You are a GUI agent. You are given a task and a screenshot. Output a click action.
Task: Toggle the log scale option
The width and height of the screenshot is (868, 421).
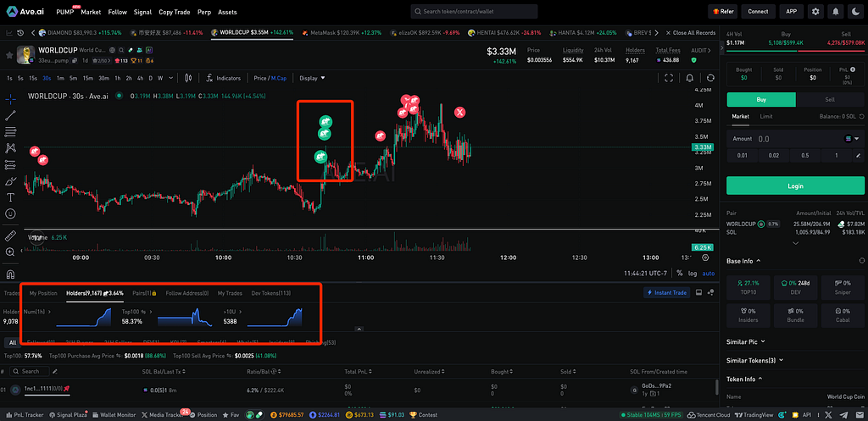coord(693,274)
